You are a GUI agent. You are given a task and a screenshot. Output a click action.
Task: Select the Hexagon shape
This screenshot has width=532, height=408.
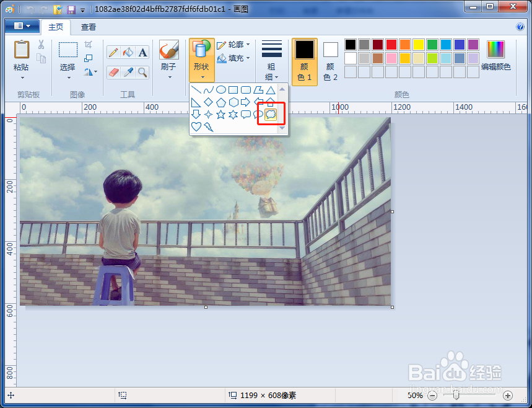(233, 102)
